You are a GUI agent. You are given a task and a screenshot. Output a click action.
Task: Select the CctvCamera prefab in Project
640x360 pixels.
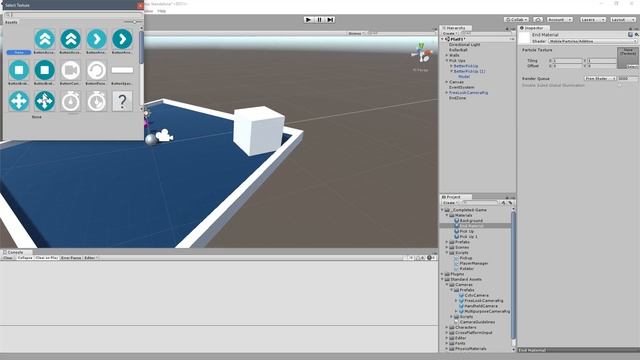[476, 295]
